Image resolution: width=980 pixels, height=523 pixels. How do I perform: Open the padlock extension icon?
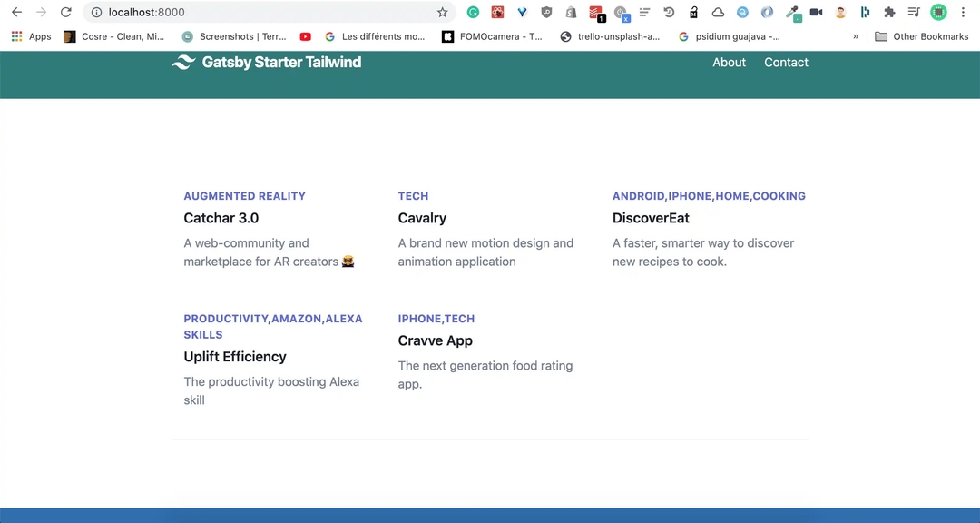pos(694,12)
